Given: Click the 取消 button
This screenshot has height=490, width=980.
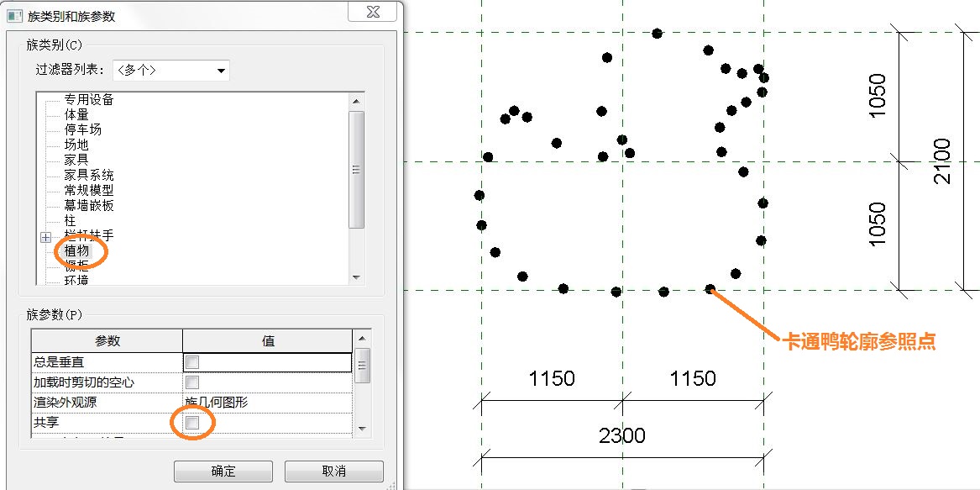Looking at the screenshot, I should [x=333, y=472].
